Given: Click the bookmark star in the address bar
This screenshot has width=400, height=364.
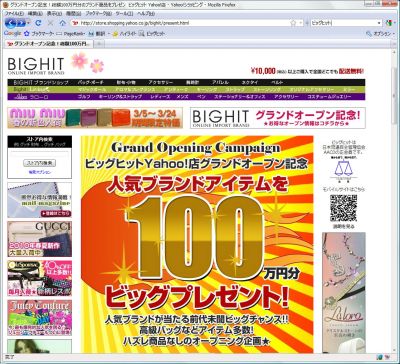Looking at the screenshot, I should [293, 23].
